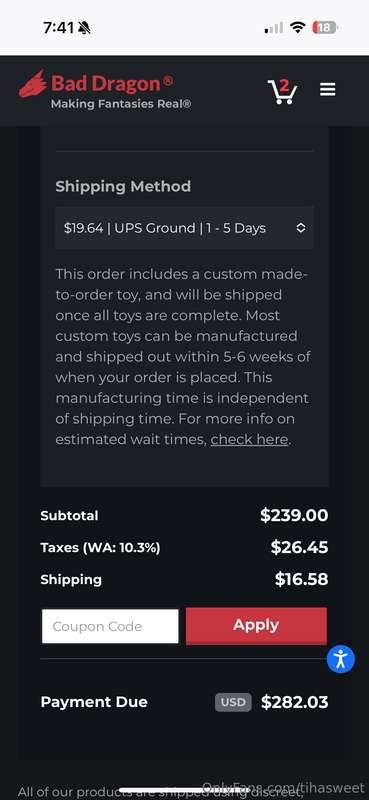Screen dimensions: 369x800
Task: Click the USD currency badge
Action: pyautogui.click(x=233, y=702)
